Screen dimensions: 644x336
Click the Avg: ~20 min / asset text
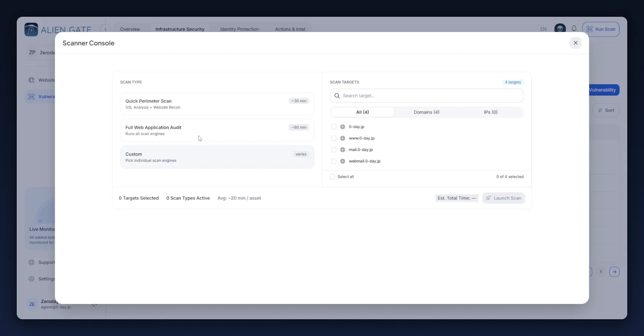click(239, 198)
